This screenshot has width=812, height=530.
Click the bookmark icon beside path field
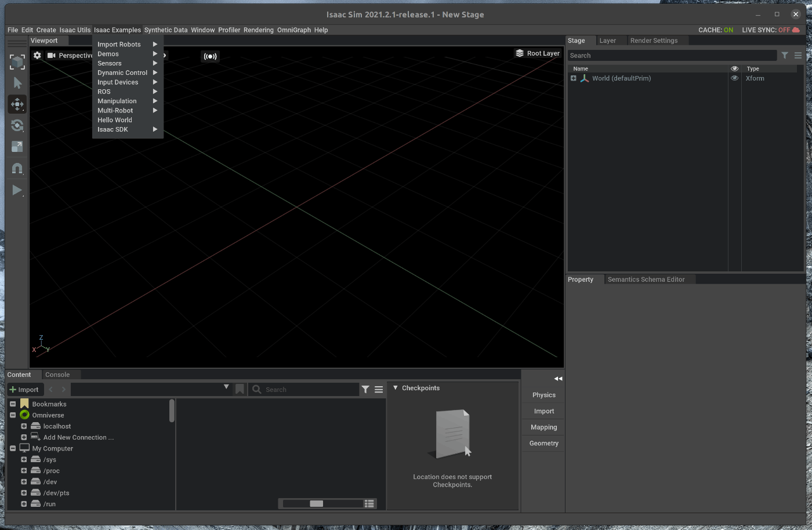pyautogui.click(x=240, y=390)
